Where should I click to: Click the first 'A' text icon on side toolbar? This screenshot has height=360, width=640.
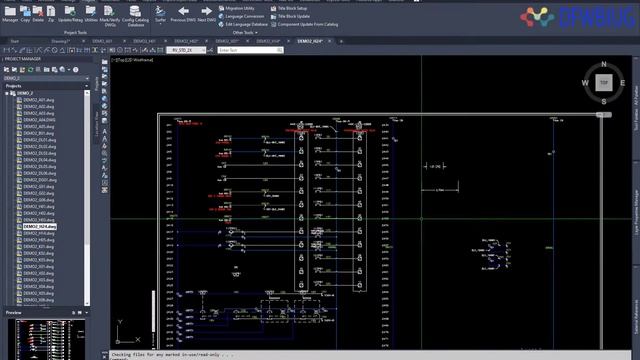(x=105, y=131)
